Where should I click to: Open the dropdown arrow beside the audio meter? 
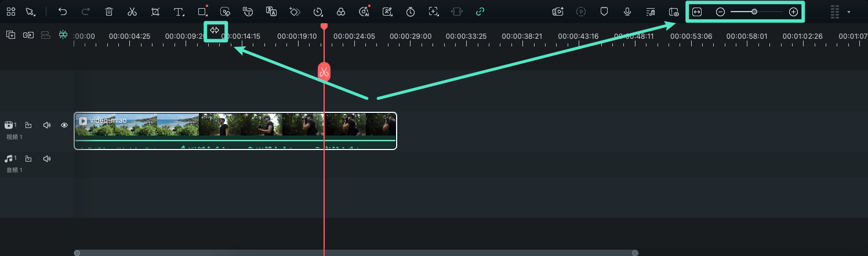point(849,12)
